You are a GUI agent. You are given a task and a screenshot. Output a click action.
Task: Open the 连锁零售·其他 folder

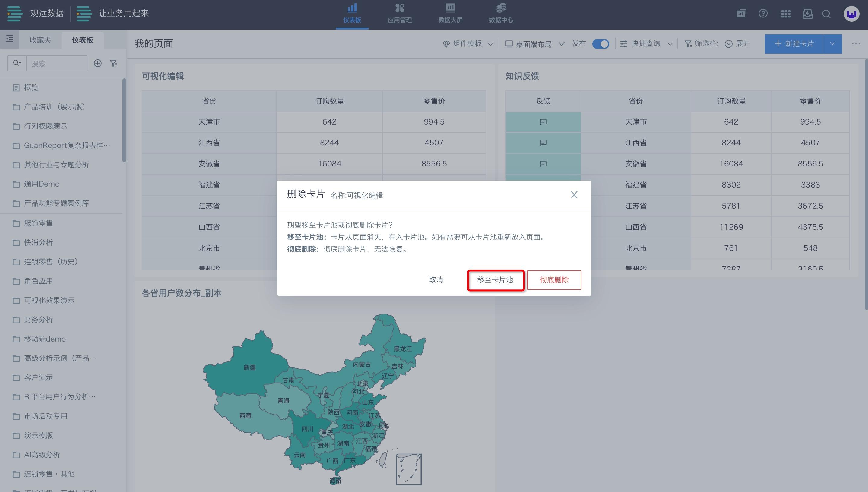(61, 474)
